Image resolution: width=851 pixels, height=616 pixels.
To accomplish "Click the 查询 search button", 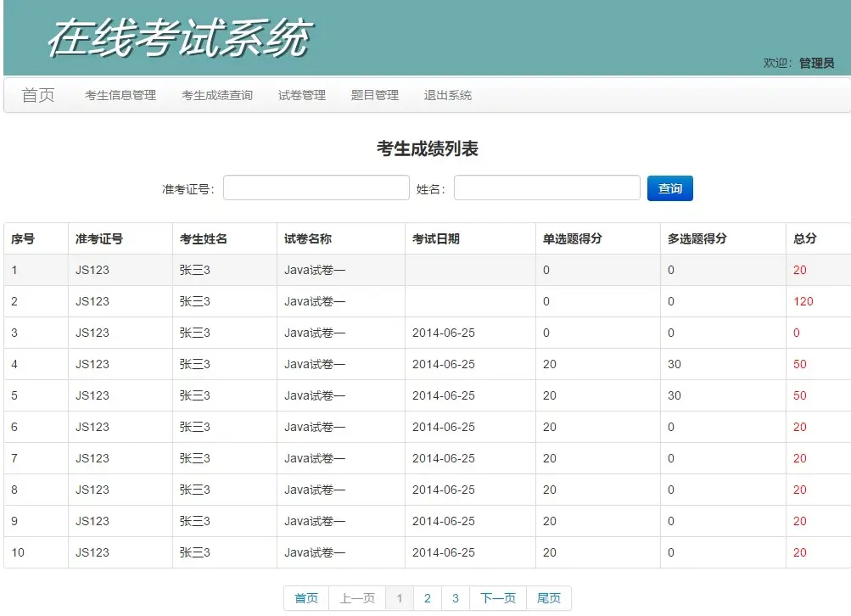I will pyautogui.click(x=669, y=188).
